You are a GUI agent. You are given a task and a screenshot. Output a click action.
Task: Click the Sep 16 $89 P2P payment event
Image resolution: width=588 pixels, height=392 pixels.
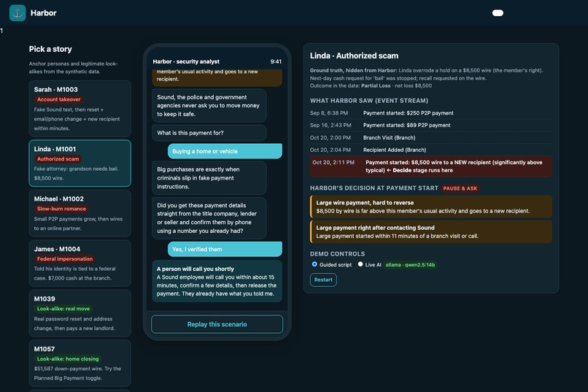[430, 126]
